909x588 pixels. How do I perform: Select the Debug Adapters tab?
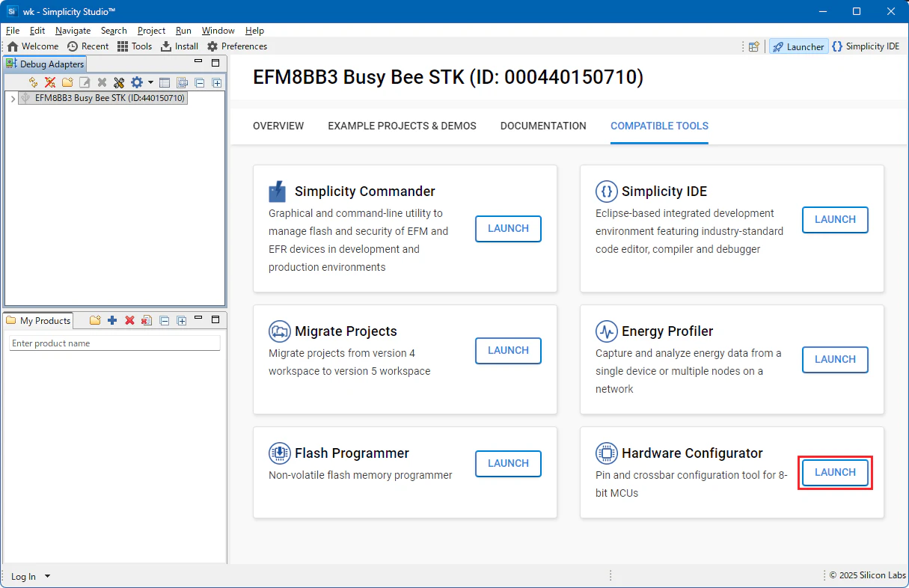(x=45, y=64)
